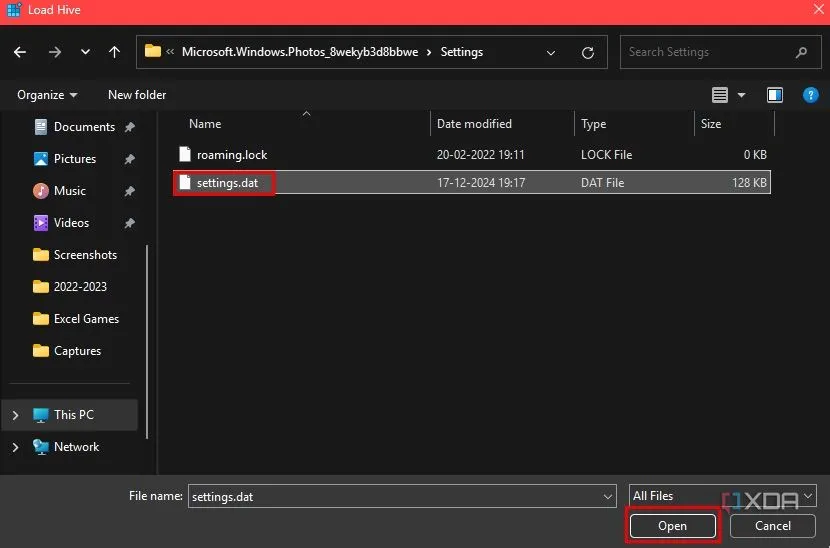Click the pin icon beside Videos
This screenshot has width=830, height=548.
(130, 223)
